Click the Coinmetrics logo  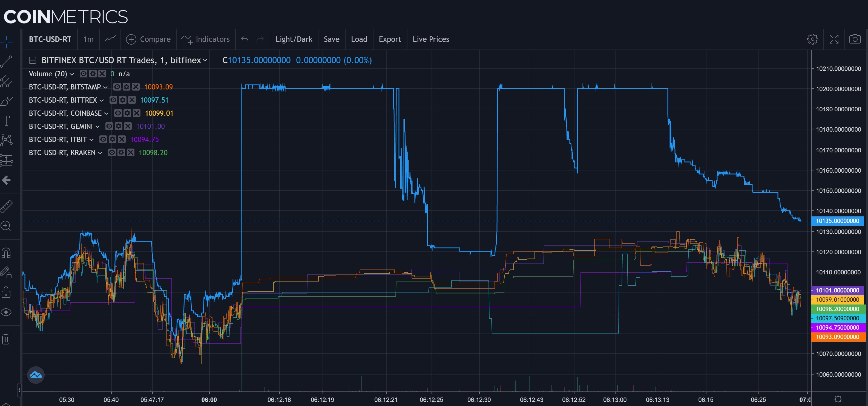click(66, 17)
